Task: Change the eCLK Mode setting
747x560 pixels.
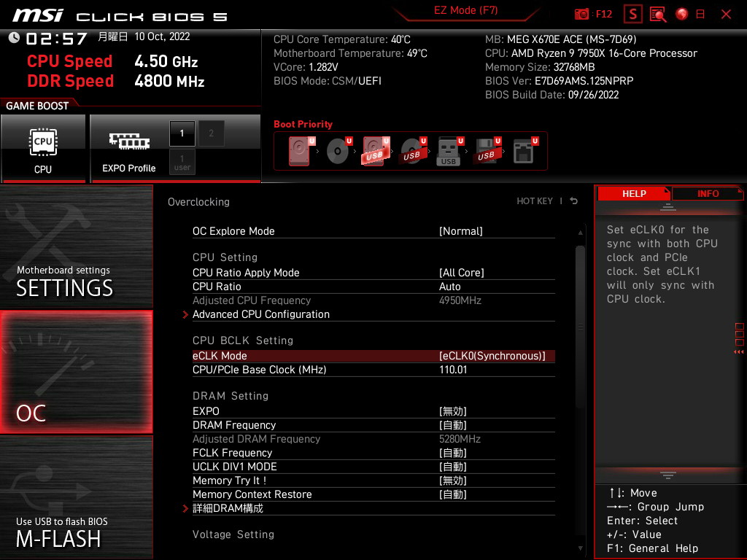Action: (373, 356)
